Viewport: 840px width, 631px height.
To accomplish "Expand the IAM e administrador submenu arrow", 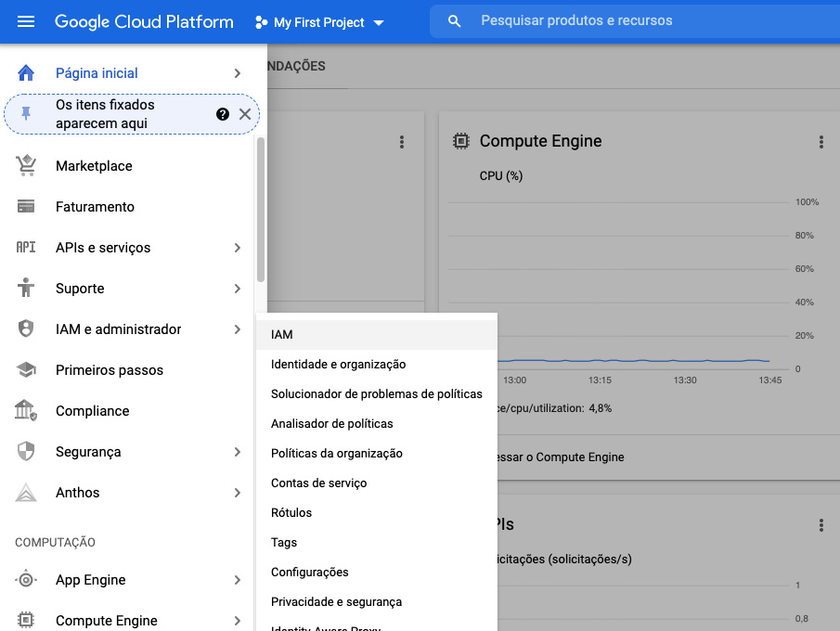I will (x=238, y=329).
